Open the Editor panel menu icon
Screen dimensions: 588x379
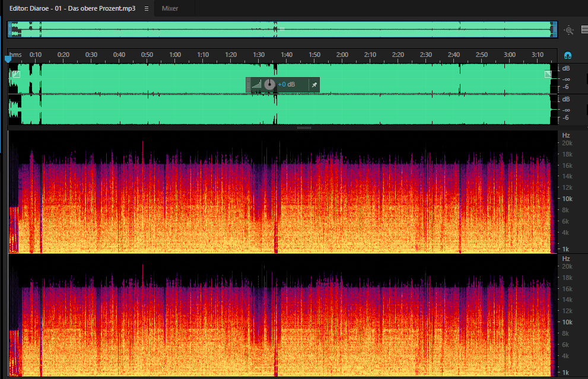point(147,9)
